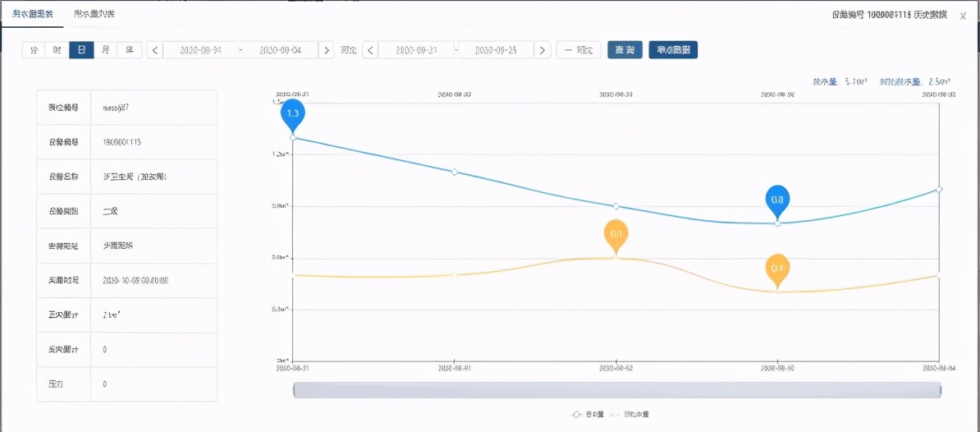
Task: Select the 时 (hour) granularity option
Action: [57, 50]
